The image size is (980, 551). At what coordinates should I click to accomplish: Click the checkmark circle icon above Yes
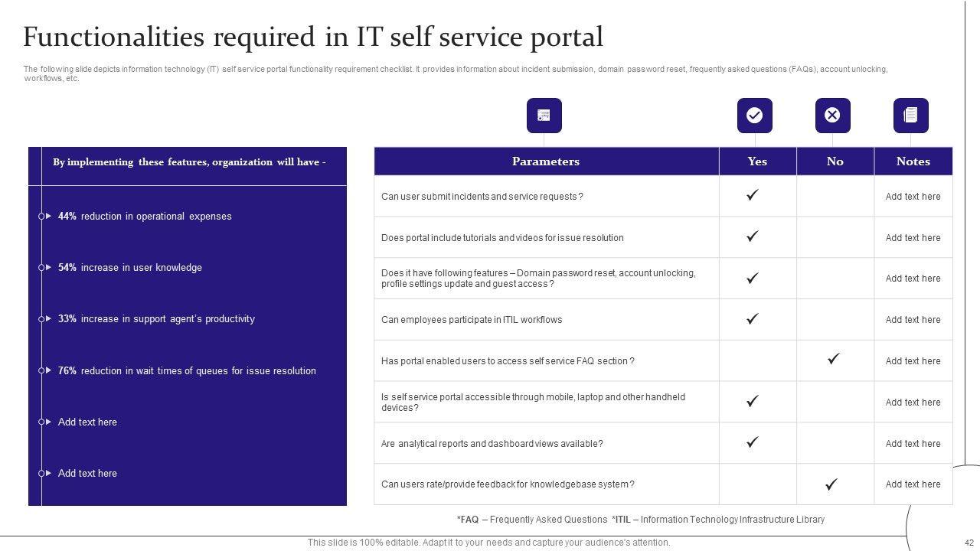pyautogui.click(x=754, y=116)
